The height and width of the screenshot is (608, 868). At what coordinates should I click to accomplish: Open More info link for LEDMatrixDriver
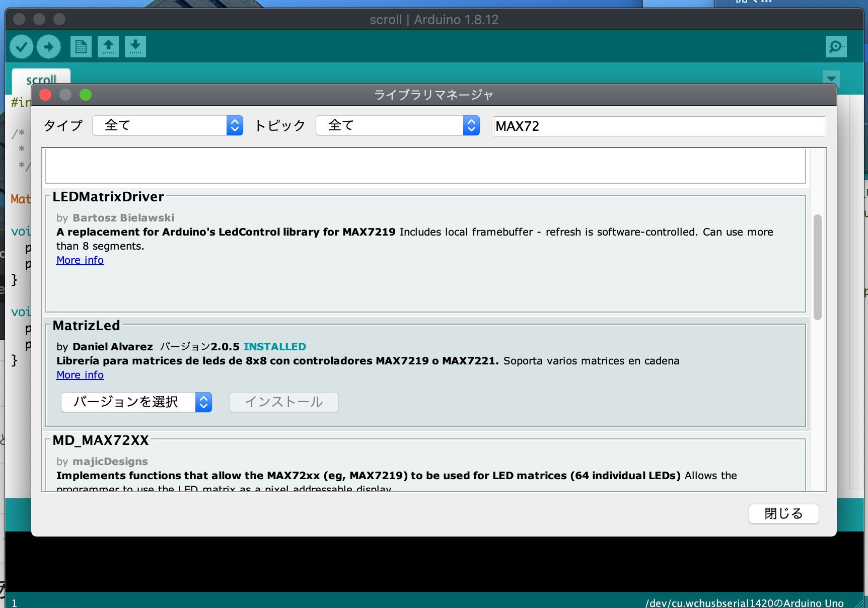(x=80, y=260)
